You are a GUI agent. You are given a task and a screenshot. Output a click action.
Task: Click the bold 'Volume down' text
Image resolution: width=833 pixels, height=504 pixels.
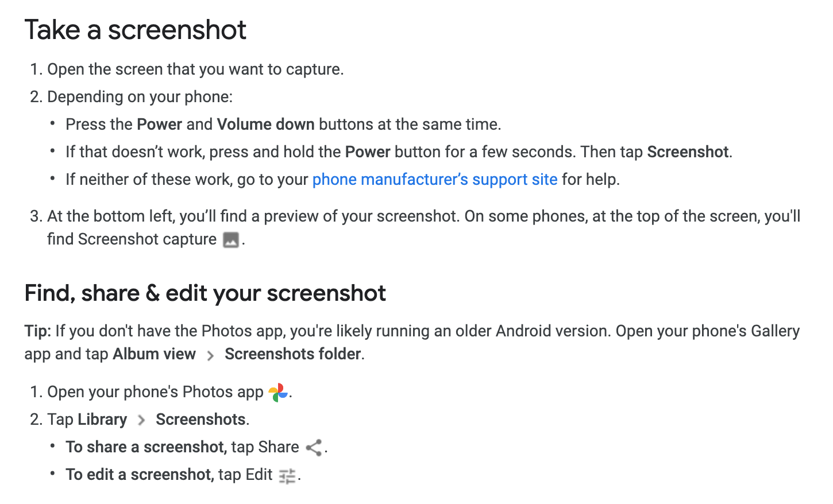pos(265,125)
